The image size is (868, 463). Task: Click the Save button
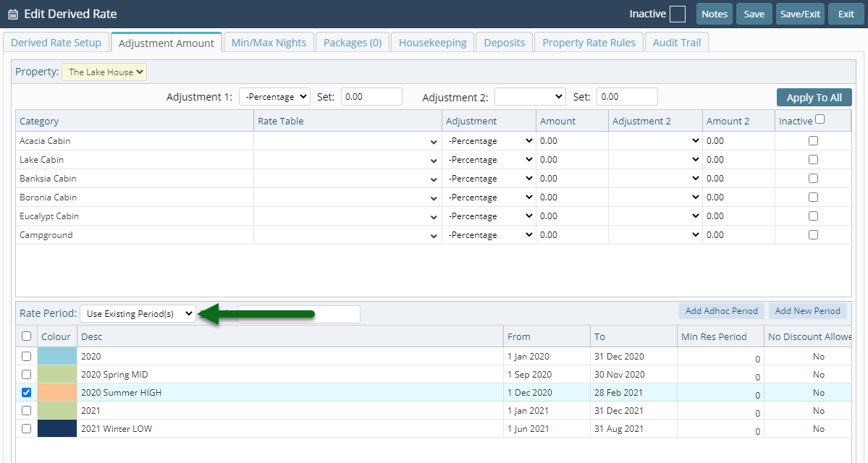click(754, 14)
